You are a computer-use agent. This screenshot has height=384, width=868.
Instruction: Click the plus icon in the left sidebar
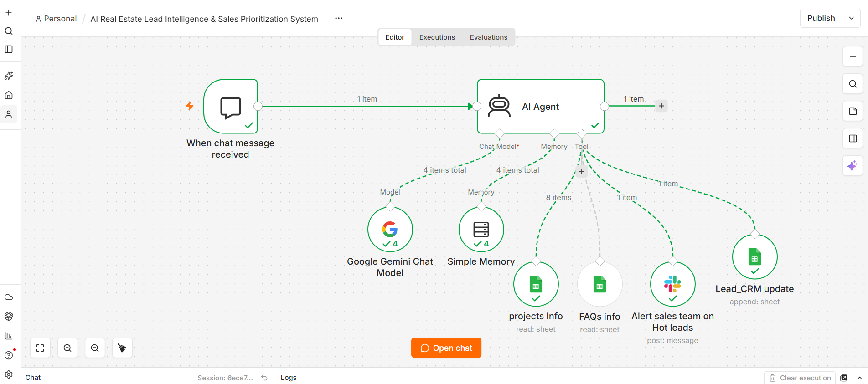tap(9, 13)
